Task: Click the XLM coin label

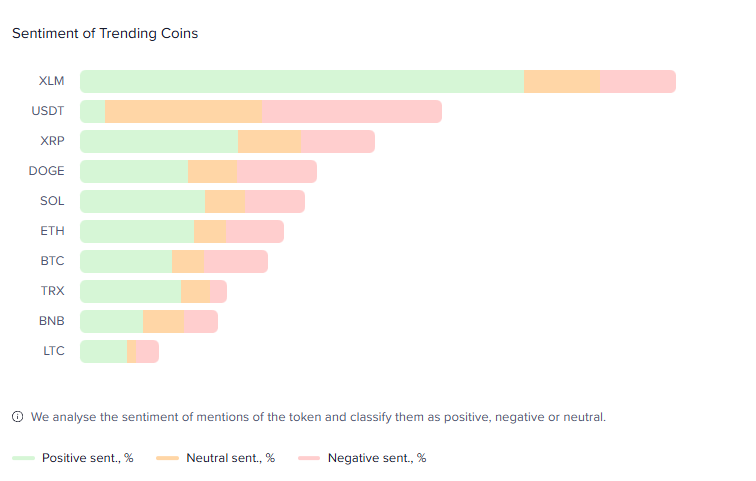Action: 52,81
